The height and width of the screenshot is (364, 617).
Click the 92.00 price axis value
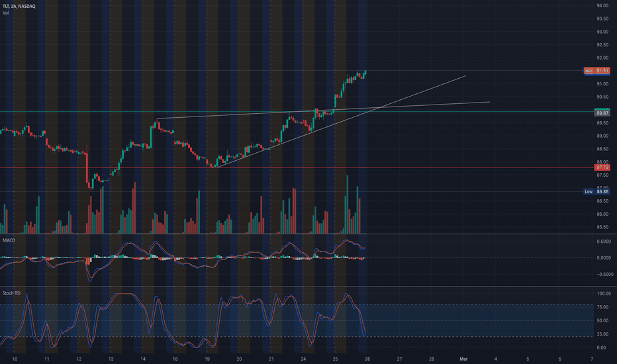602,58
